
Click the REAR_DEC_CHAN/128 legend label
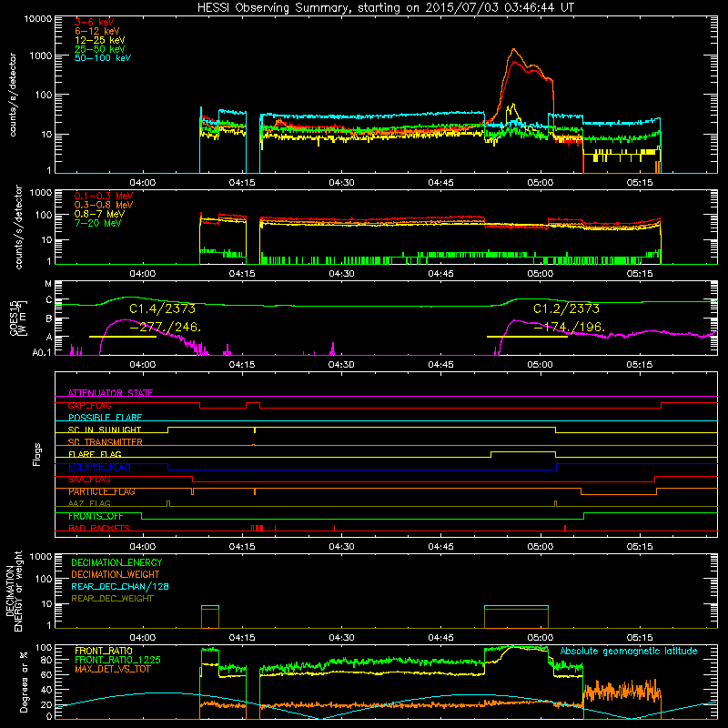click(x=120, y=586)
